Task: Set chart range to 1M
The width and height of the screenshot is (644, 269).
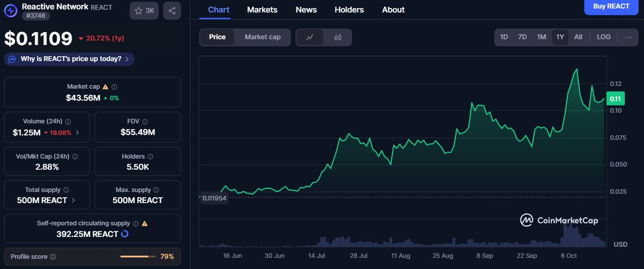Action: (x=541, y=37)
